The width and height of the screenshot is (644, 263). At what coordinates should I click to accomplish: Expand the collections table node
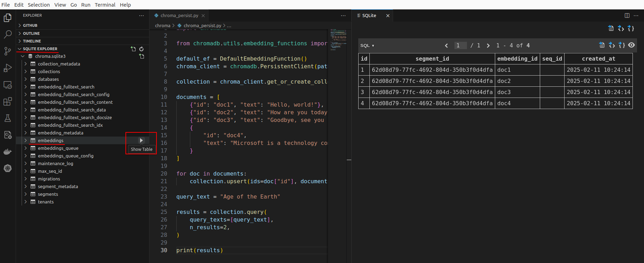tap(25, 71)
